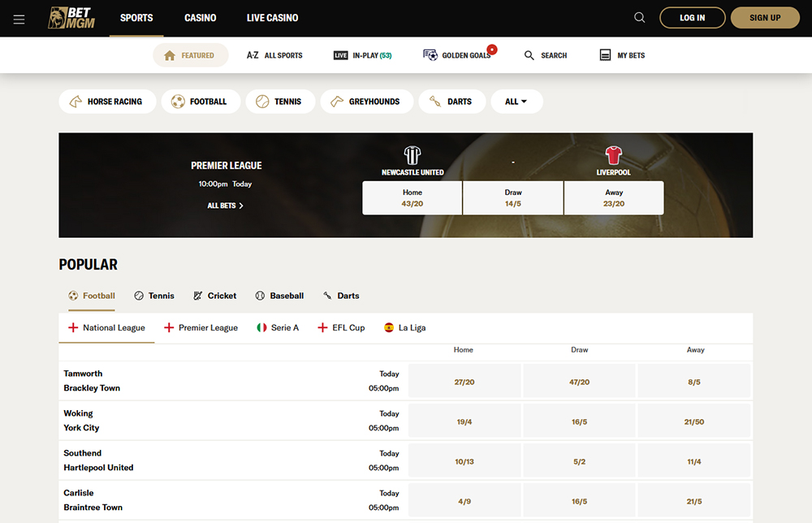Image resolution: width=812 pixels, height=523 pixels.
Task: Open the Southend vs Hartlepool United match
Action: pyautogui.click(x=98, y=460)
